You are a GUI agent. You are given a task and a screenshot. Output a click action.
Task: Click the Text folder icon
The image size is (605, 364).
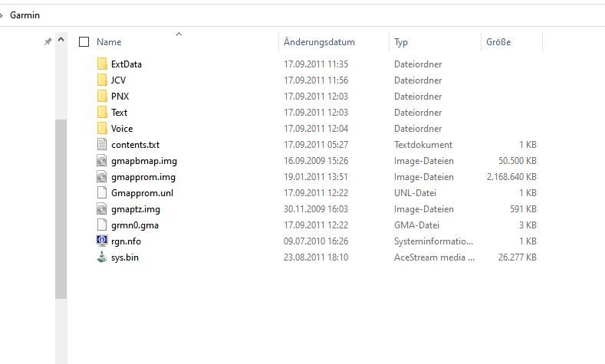tap(102, 113)
